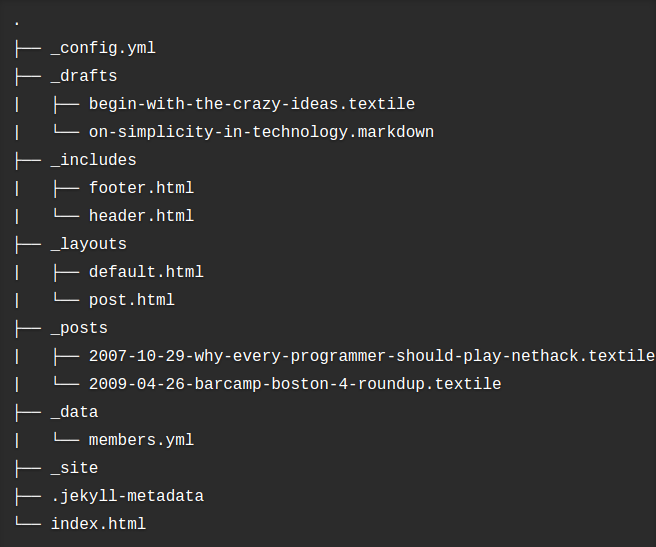Click 2009-04-26-barcamp-boston-4-roundup.textile
This screenshot has height=547, width=656.
[x=295, y=384]
